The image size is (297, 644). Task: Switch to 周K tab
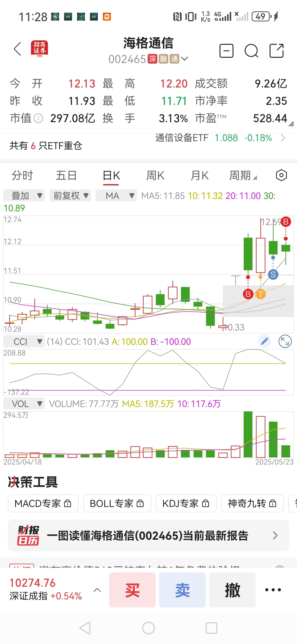point(155,175)
